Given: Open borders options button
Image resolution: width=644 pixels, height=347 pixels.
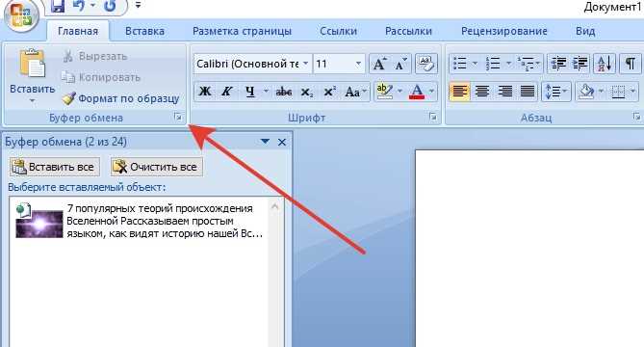Looking at the screenshot, I should pos(618,92).
